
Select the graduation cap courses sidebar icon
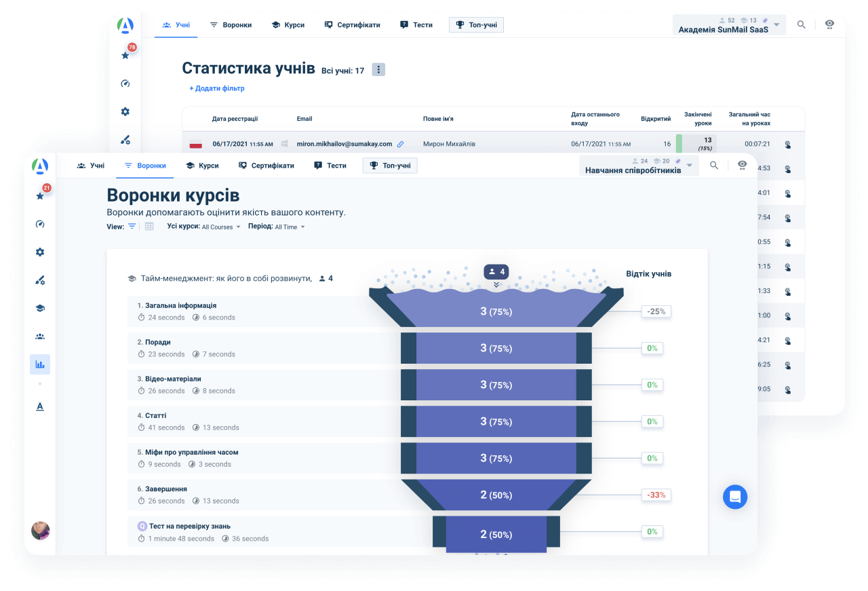tap(40, 308)
